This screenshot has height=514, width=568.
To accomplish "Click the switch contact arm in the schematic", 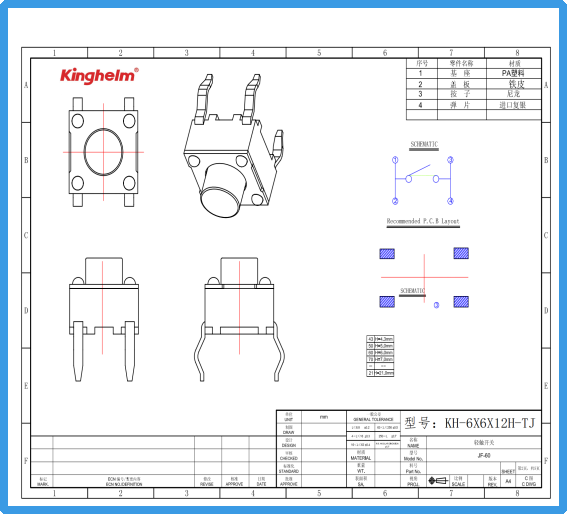I will pos(419,170).
